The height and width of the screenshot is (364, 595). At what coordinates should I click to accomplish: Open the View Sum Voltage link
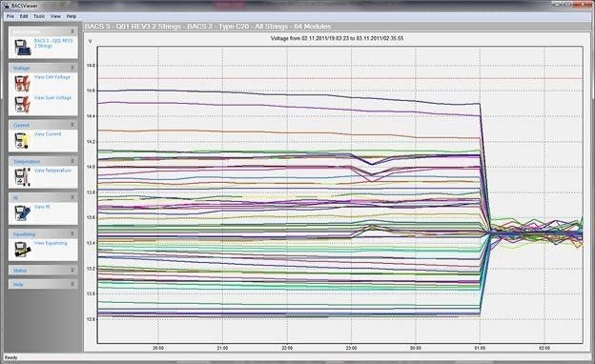[x=52, y=98]
